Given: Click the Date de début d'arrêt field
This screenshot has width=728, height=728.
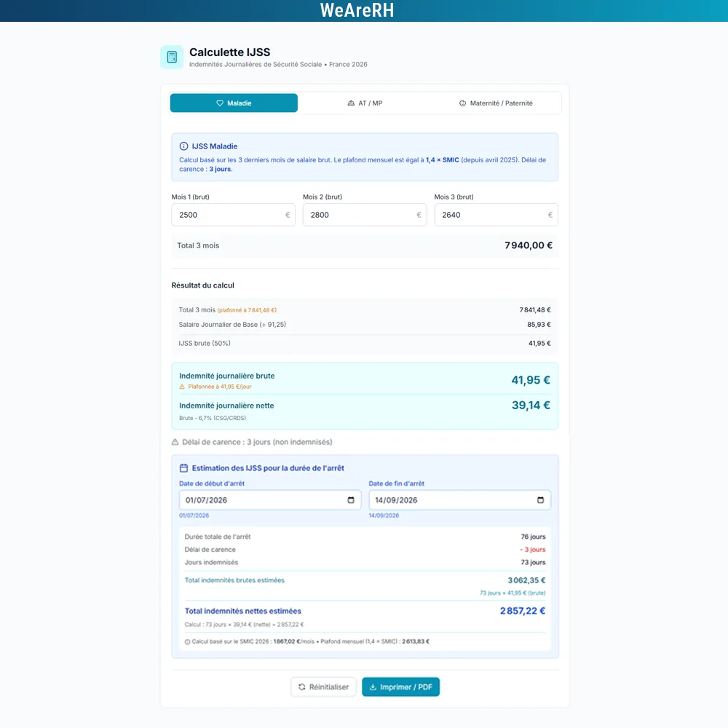Looking at the screenshot, I should [270, 500].
